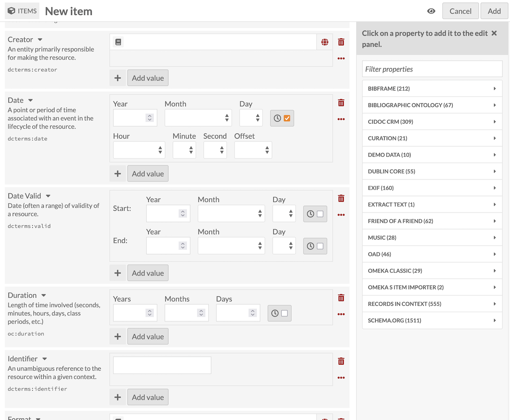Expand the OAD (46) vocabulary
The height and width of the screenshot is (420, 510).
point(432,254)
